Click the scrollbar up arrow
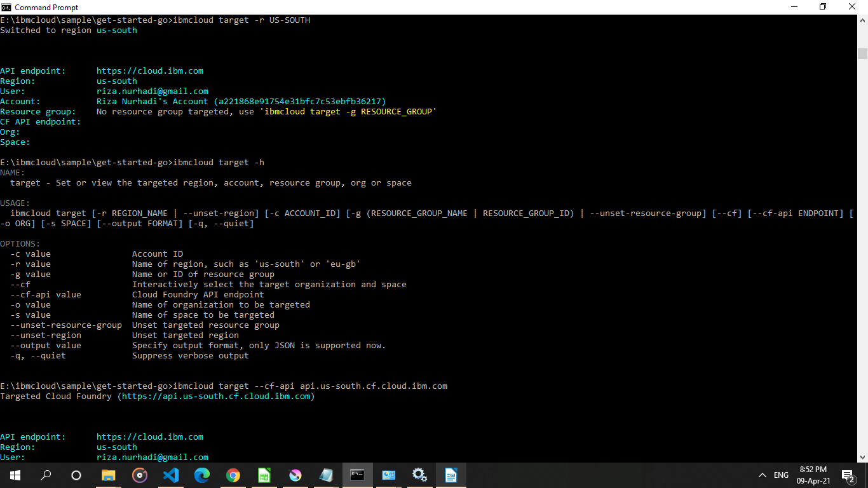 [862, 20]
